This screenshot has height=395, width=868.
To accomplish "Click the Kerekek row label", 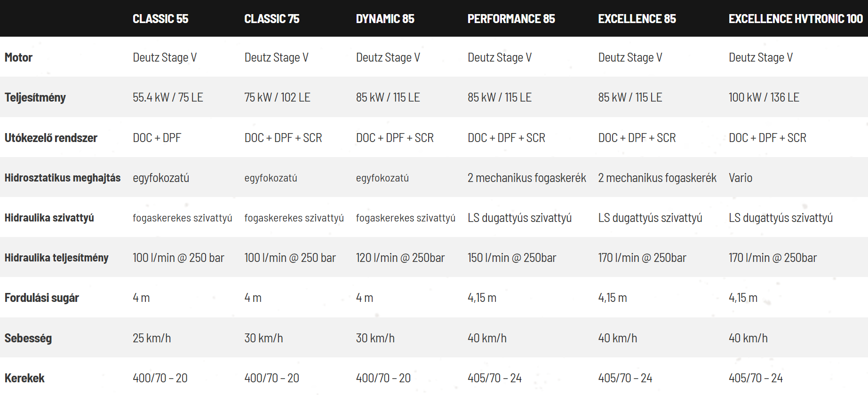I will tap(24, 378).
